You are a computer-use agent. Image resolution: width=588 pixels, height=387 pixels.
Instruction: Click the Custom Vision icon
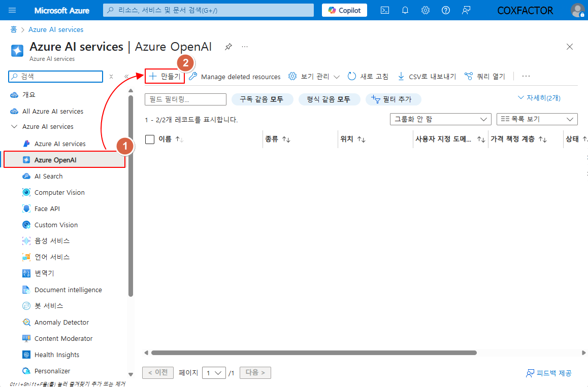(x=26, y=225)
